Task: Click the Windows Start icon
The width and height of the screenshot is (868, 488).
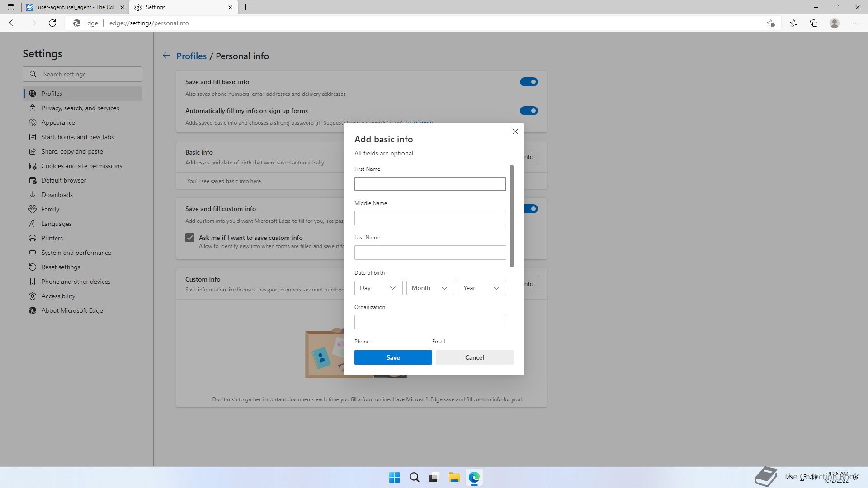Action: [394, 477]
